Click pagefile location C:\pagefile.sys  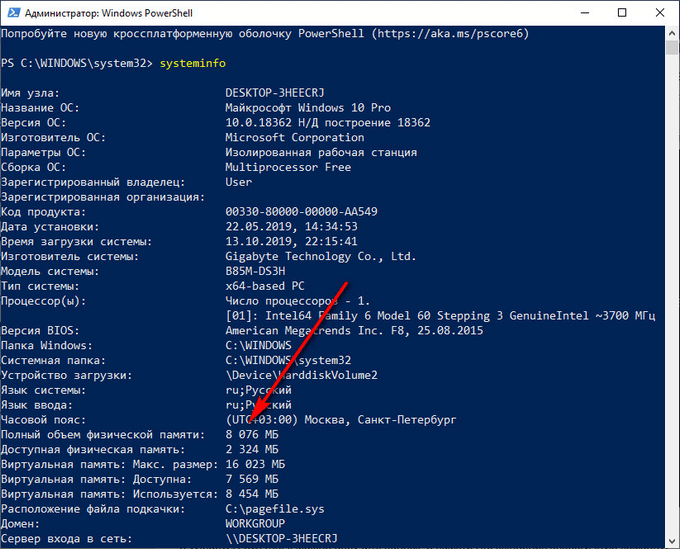[x=275, y=509]
